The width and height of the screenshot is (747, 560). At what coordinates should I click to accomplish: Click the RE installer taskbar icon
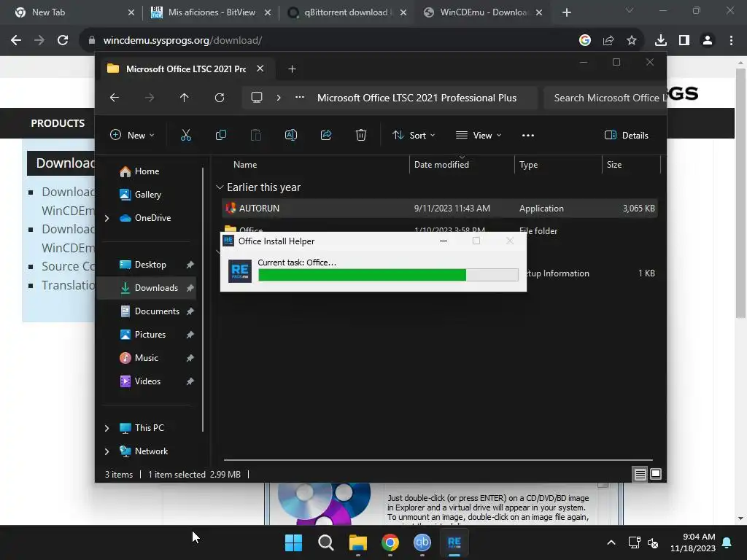click(454, 542)
